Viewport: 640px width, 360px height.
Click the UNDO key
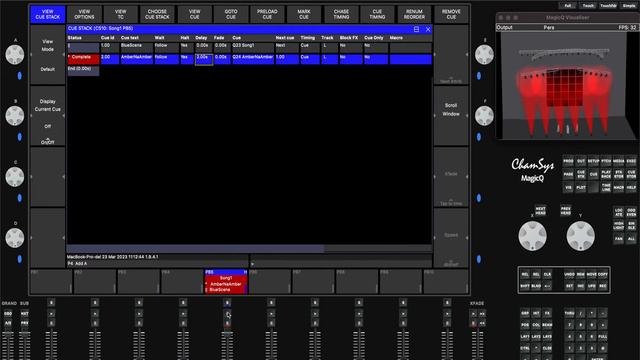(569, 275)
